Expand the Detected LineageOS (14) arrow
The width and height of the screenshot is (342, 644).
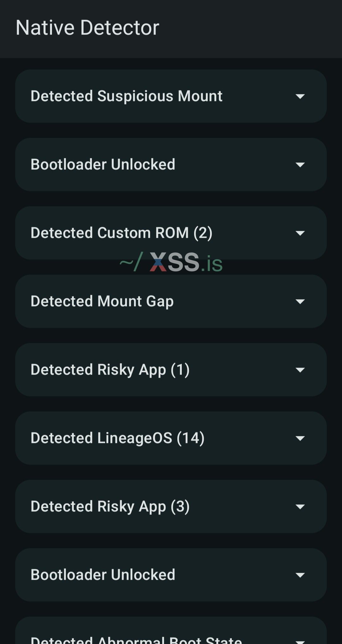(300, 438)
